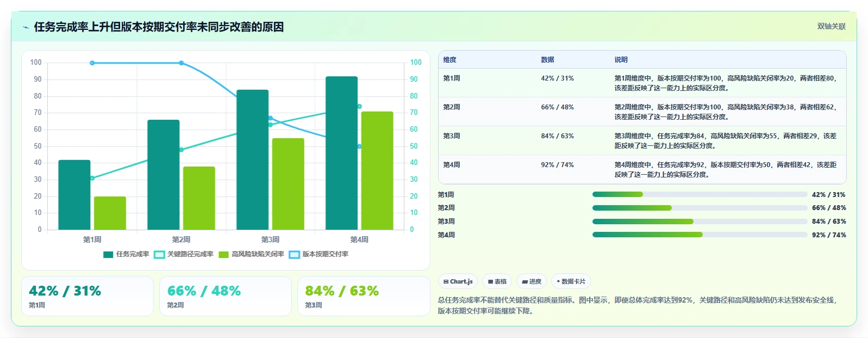Click the dark teal 任务完成率 bar for 第1周
The height and width of the screenshot is (338, 868).
point(74,195)
